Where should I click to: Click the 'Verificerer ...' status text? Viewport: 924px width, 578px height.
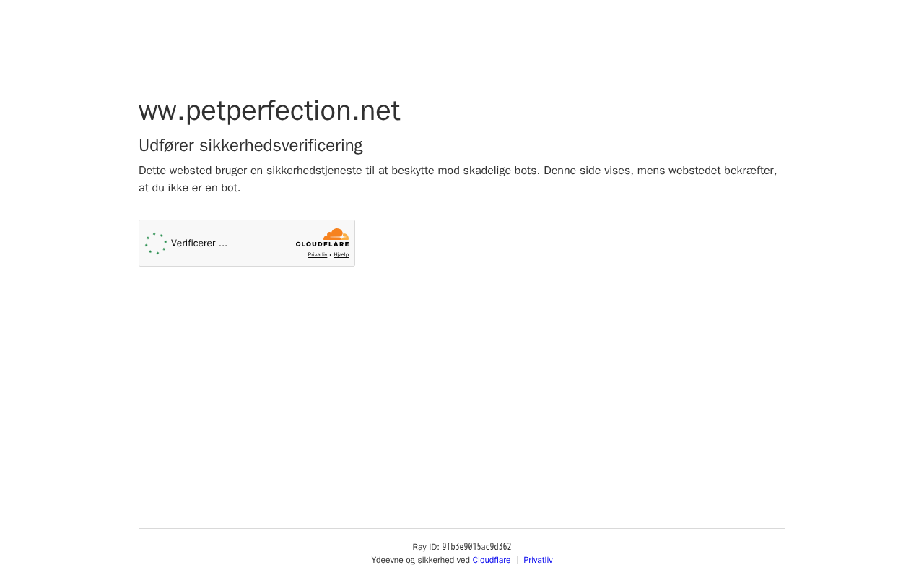tap(199, 243)
